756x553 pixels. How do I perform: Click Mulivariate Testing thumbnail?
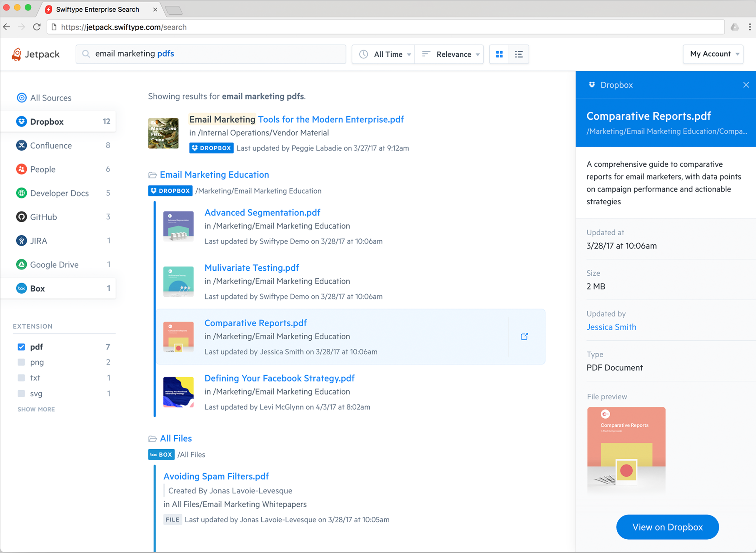(x=178, y=282)
